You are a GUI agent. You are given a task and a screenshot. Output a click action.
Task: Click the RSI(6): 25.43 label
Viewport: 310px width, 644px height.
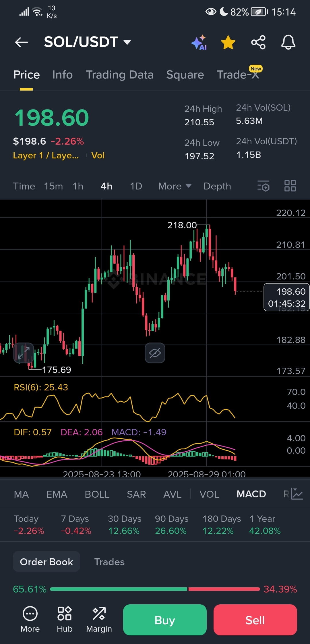(41, 387)
